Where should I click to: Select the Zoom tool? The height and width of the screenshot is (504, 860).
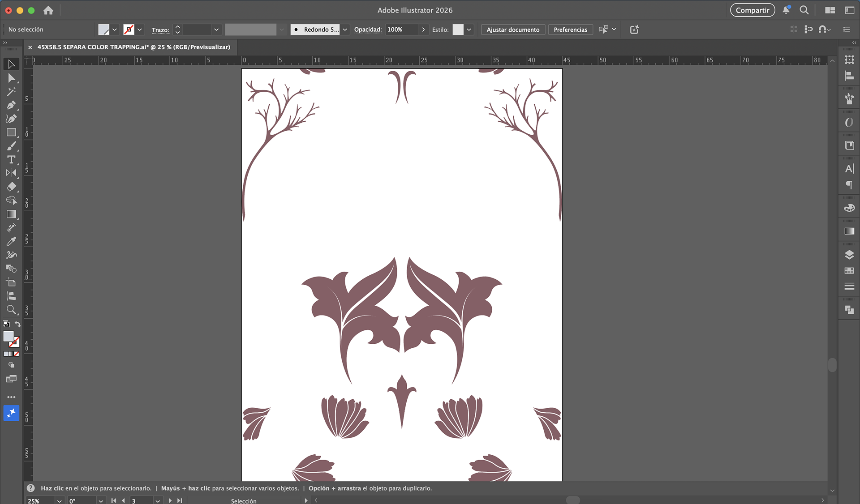point(11,310)
